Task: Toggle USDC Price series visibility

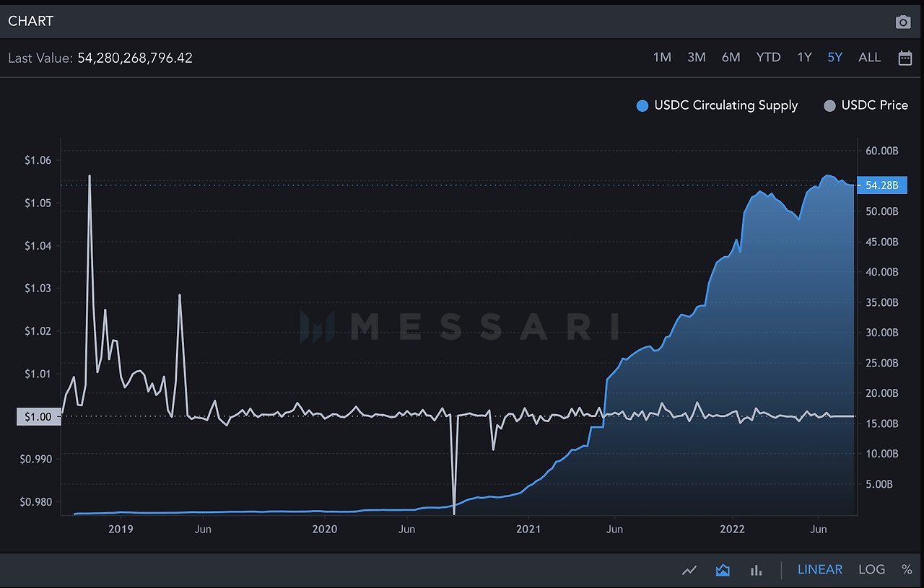Action: pyautogui.click(x=866, y=105)
